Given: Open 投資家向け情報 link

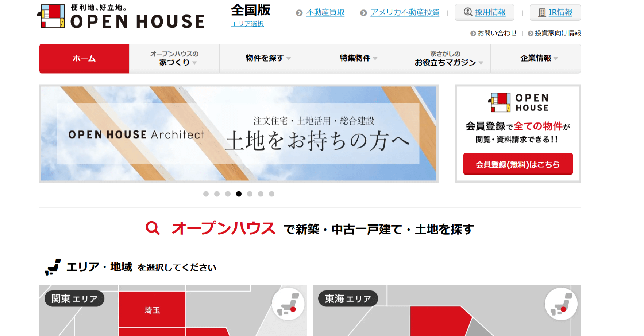Looking at the screenshot, I should (558, 33).
